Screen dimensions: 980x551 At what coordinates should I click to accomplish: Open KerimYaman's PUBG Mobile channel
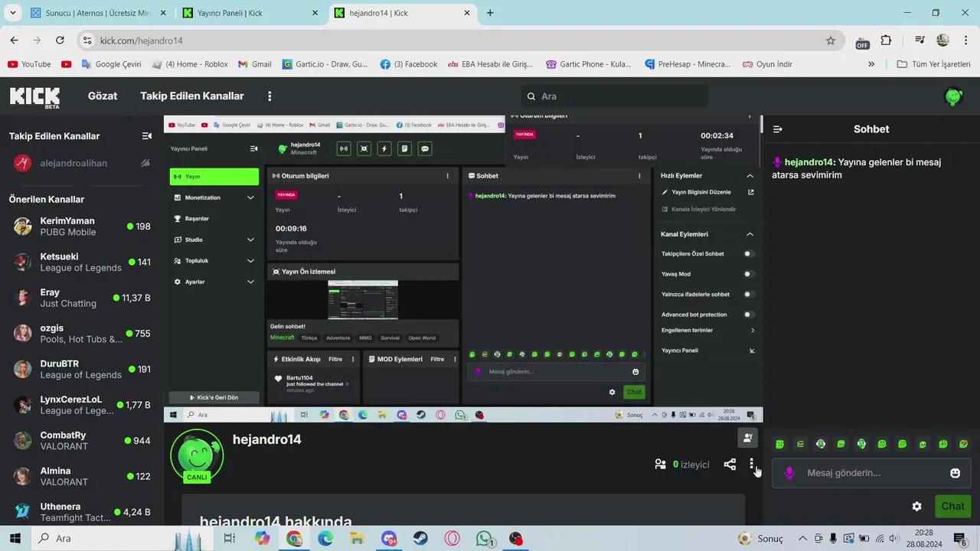point(80,227)
